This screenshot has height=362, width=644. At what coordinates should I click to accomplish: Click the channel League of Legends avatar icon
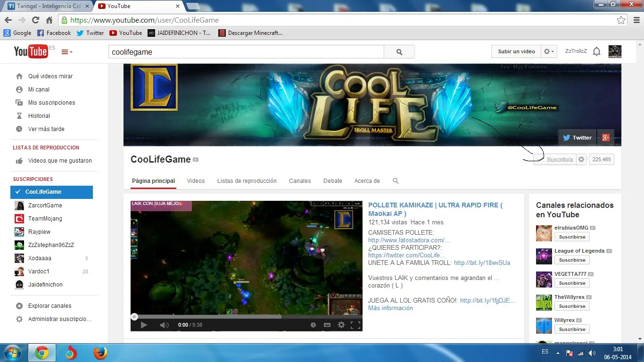click(544, 256)
